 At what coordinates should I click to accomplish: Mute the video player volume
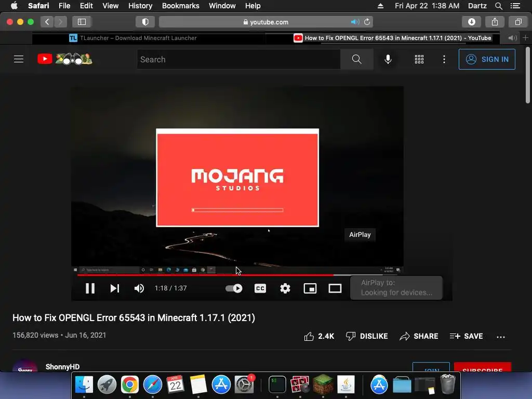pos(139,288)
